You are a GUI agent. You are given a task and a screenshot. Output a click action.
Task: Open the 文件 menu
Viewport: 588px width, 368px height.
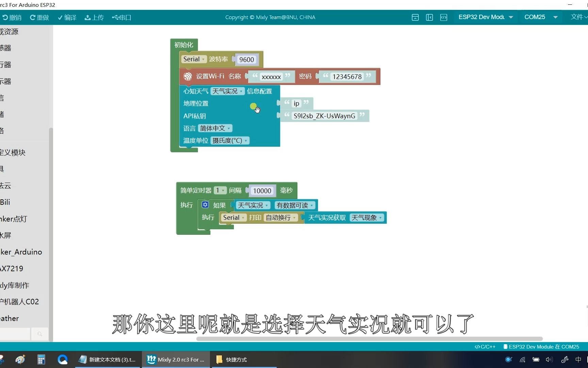click(579, 17)
